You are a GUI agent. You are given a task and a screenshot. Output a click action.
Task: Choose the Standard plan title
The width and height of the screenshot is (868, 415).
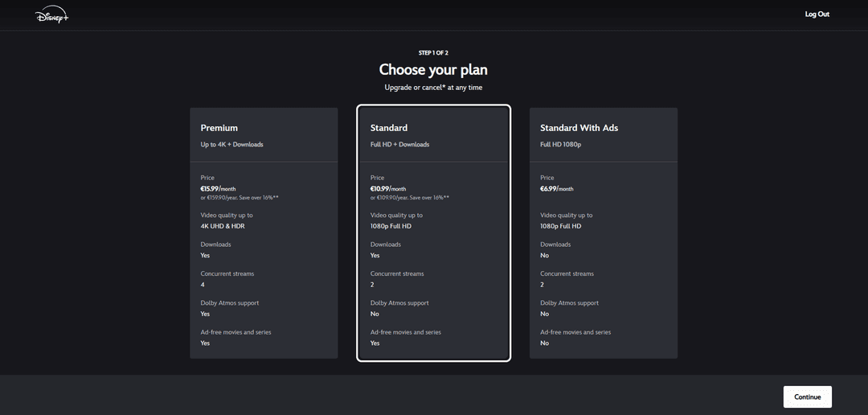[389, 128]
